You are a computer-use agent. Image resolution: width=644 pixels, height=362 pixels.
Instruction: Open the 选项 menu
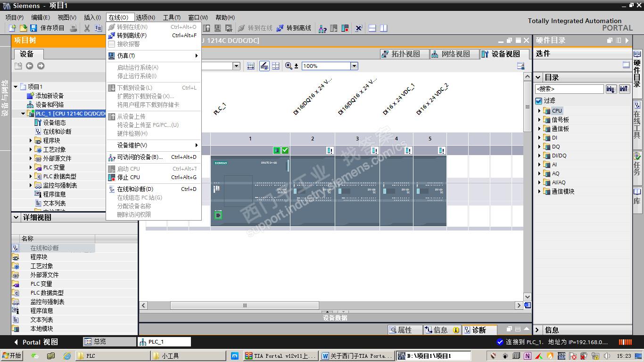(x=146, y=17)
